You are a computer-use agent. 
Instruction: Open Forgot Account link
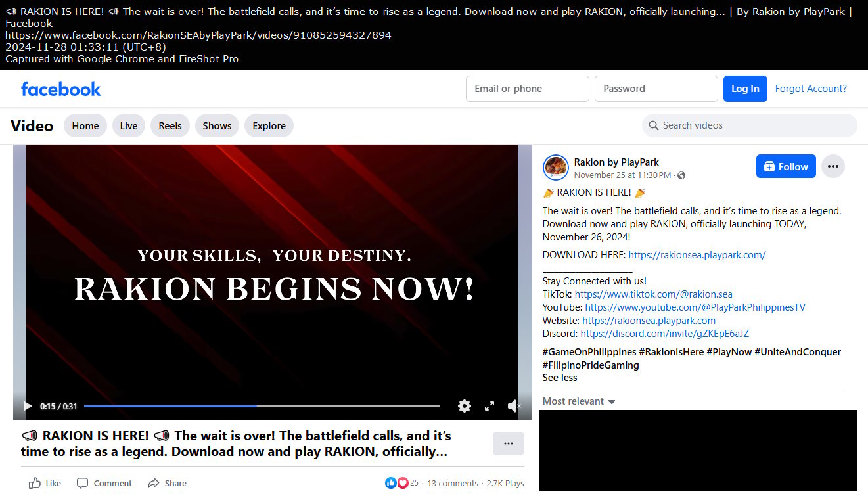pos(811,89)
